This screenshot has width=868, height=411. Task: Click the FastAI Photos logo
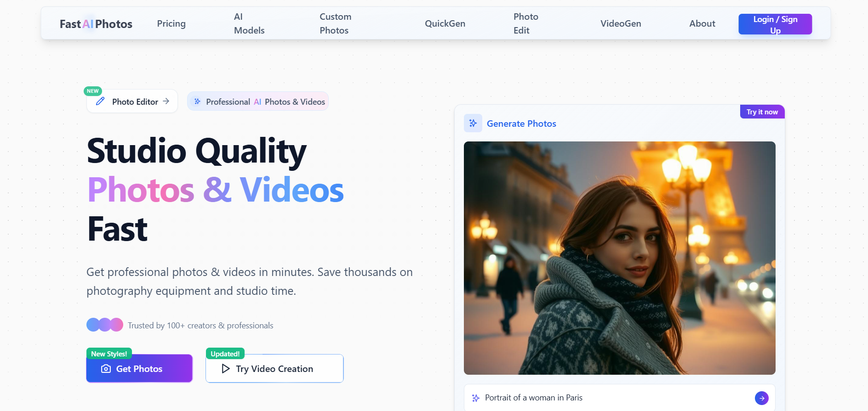[96, 24]
